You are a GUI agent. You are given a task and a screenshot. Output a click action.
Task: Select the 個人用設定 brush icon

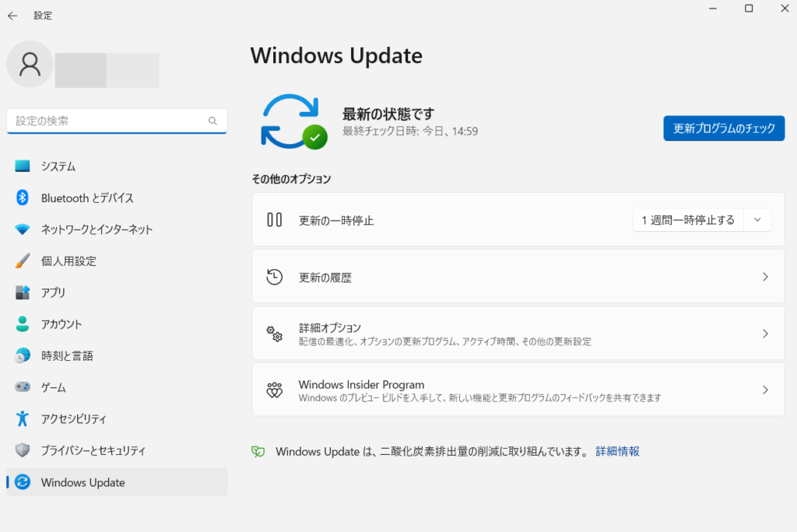pos(20,261)
